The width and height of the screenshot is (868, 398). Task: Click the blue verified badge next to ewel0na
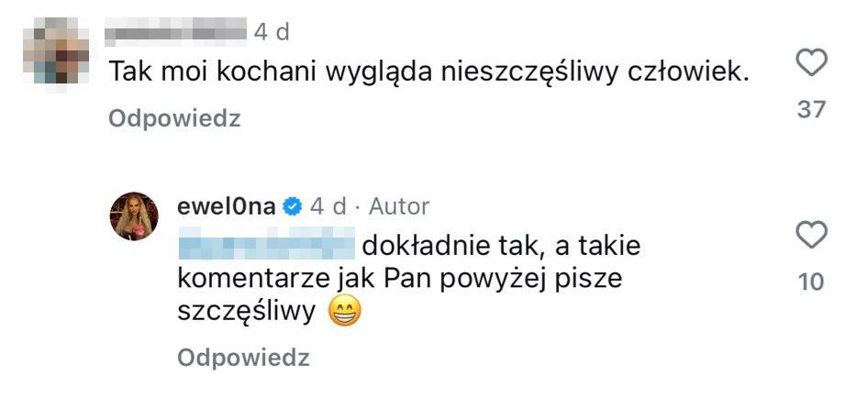tap(293, 206)
